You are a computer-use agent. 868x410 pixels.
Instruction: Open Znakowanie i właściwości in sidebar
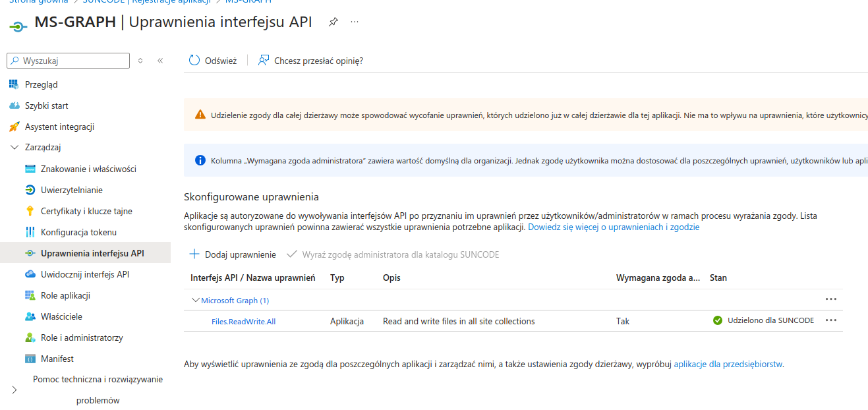(88, 169)
